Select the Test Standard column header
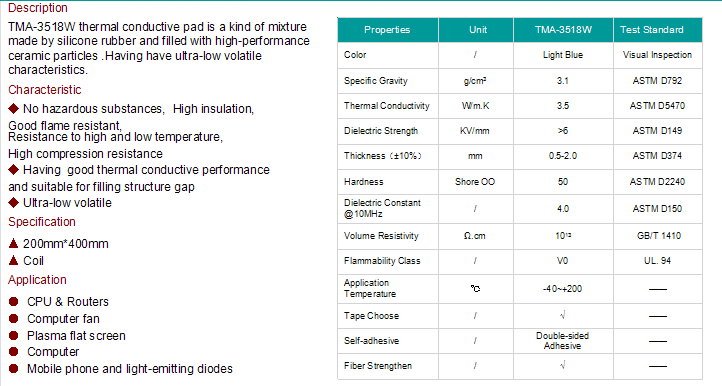Viewport: 722px width, 386px height. tap(658, 30)
